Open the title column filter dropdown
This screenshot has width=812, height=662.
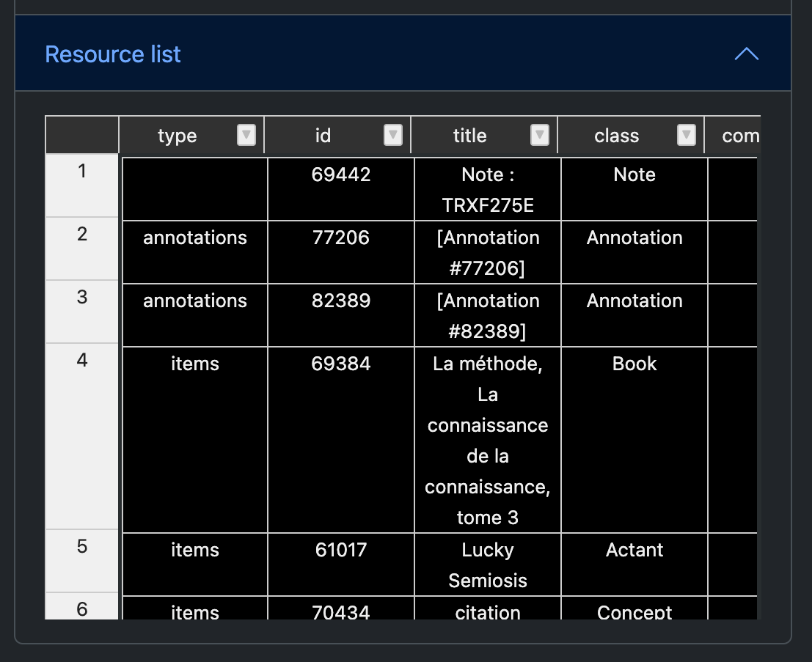coord(540,135)
